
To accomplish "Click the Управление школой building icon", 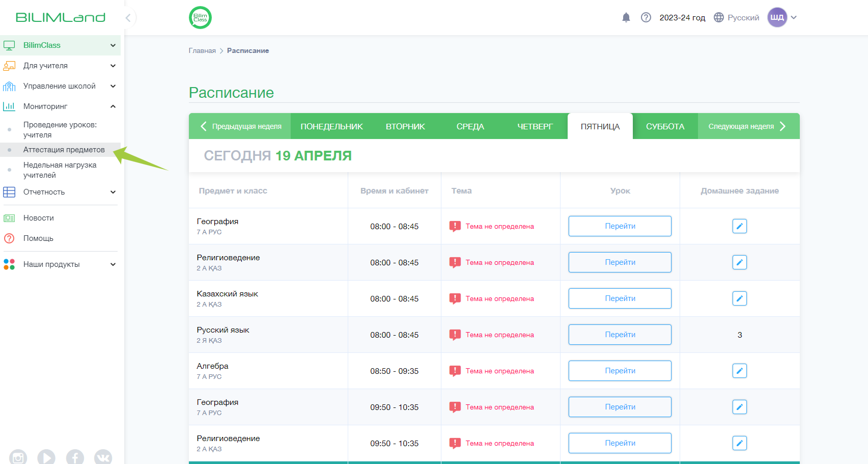I will pyautogui.click(x=9, y=86).
